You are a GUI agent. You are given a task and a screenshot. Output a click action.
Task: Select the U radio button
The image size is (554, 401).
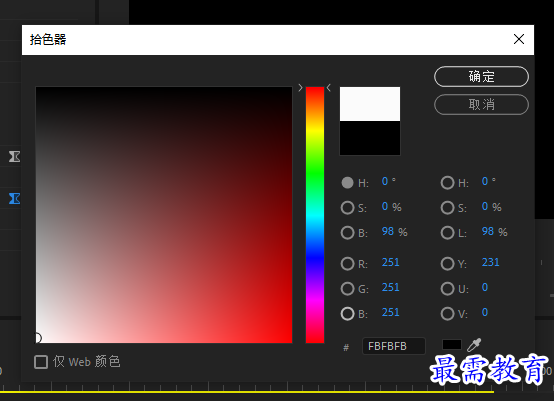coord(447,289)
